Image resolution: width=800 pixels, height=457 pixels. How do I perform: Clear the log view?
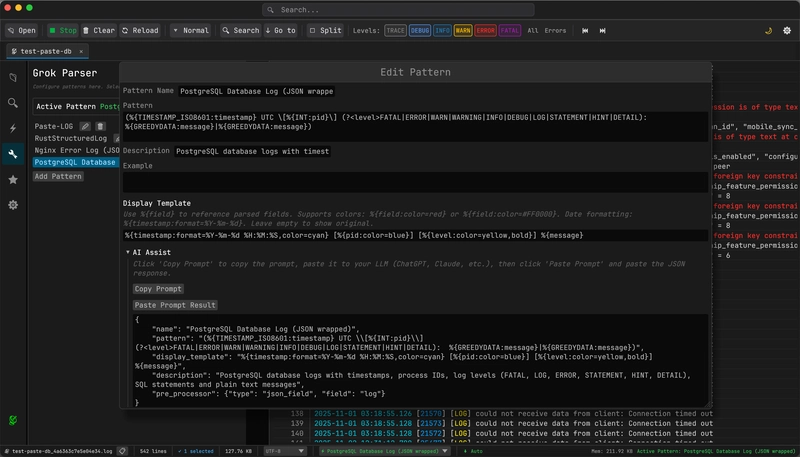click(x=99, y=31)
